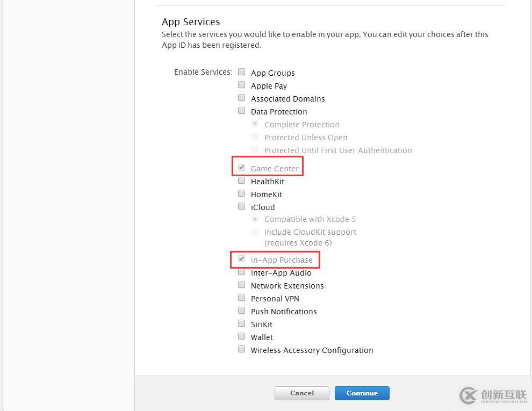
Task: Check the Network Extensions box
Action: pos(242,285)
